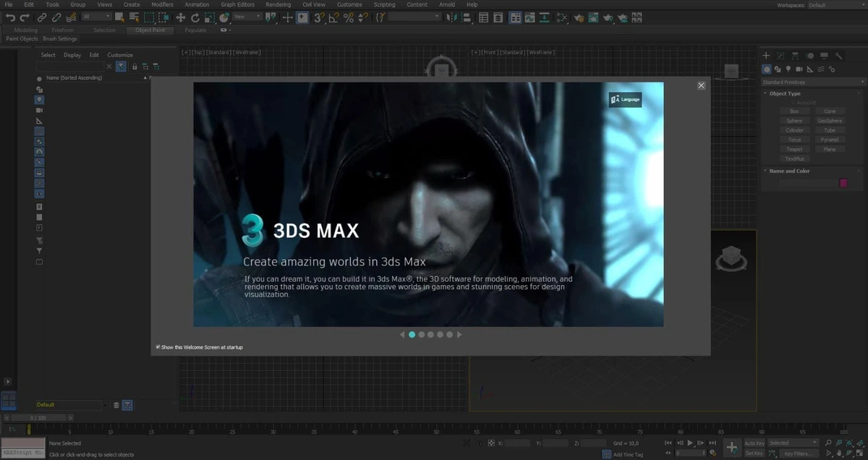
Task: Select the Lights category icon in Create panel
Action: click(788, 69)
